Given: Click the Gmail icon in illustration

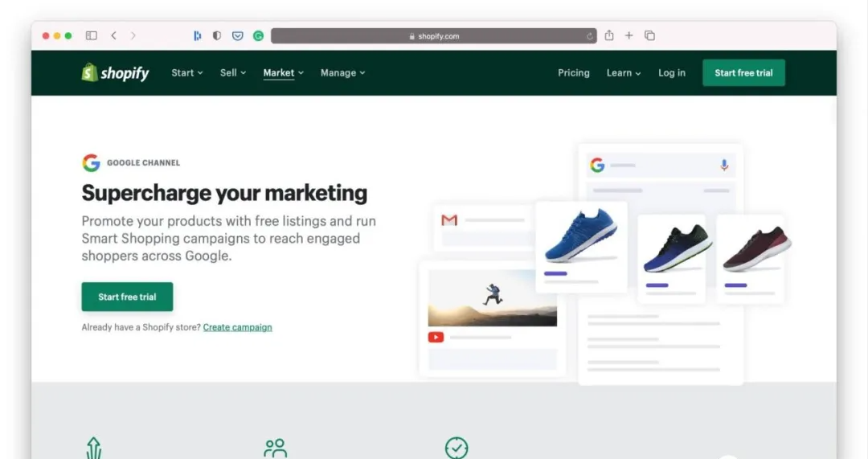Looking at the screenshot, I should (449, 219).
